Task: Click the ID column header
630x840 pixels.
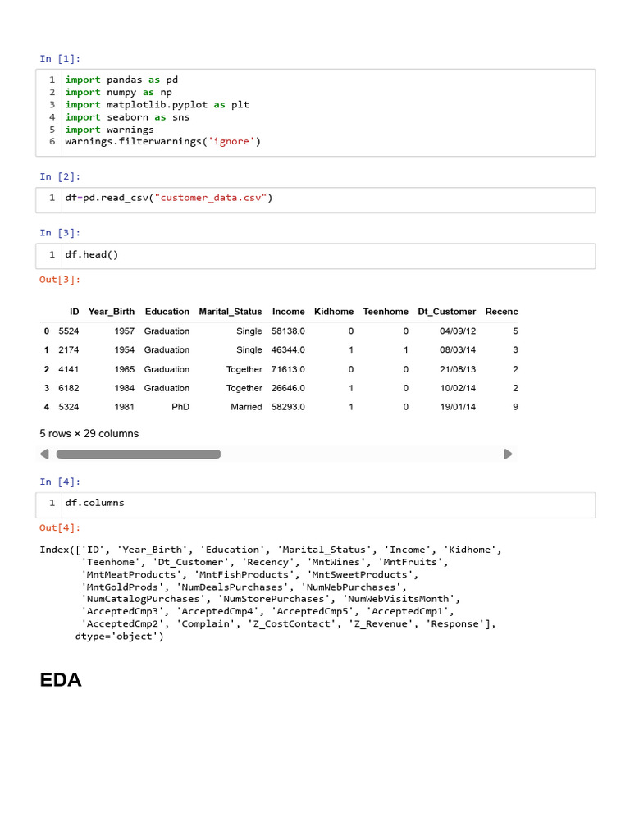Action: tap(75, 312)
